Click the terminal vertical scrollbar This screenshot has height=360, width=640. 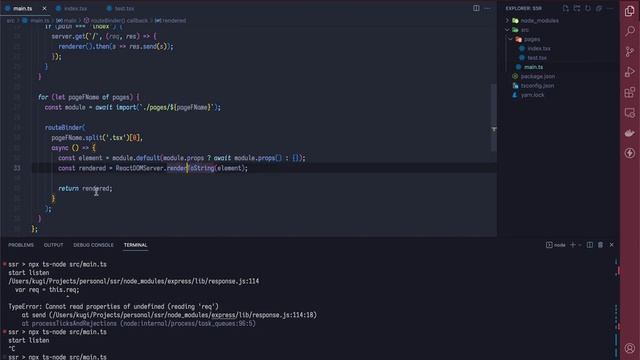click(616, 307)
